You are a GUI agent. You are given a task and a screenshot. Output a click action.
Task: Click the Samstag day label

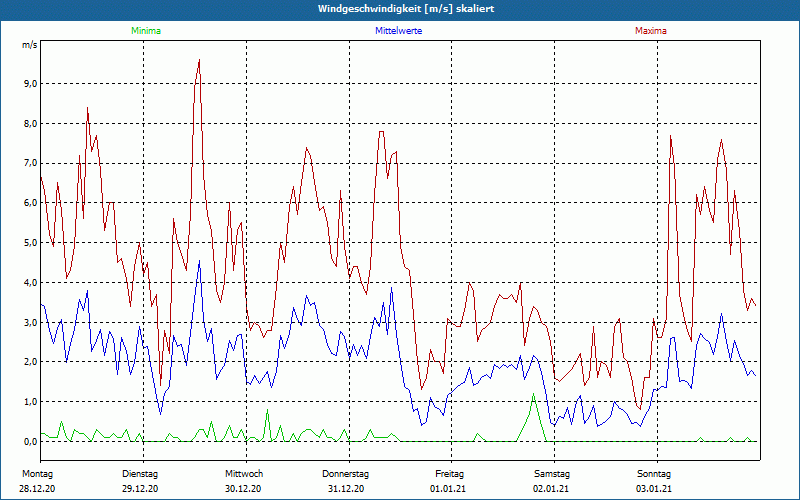click(552, 473)
